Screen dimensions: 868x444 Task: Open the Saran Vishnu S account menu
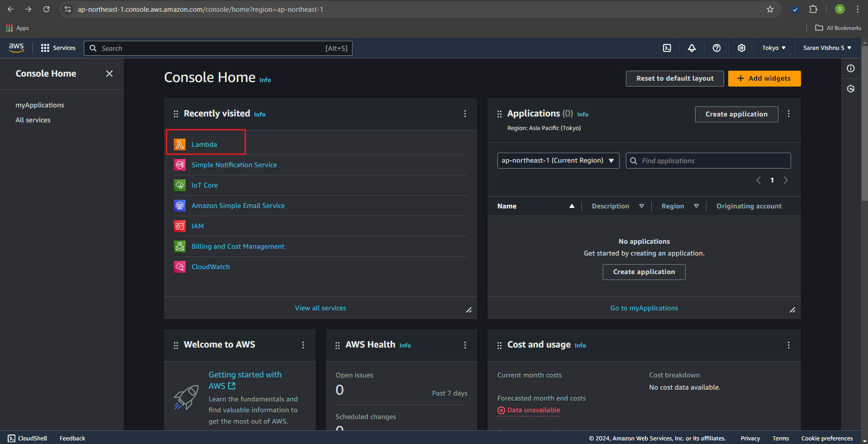coord(827,48)
